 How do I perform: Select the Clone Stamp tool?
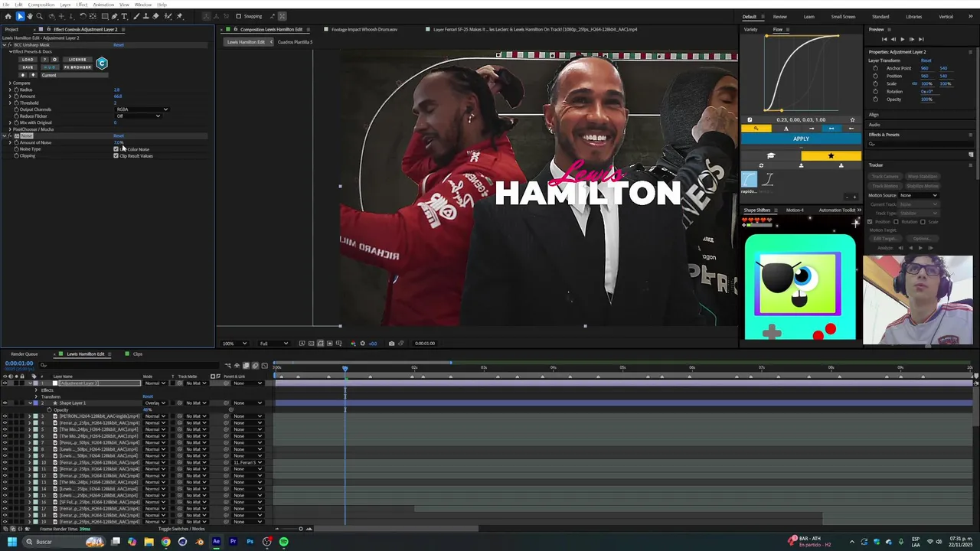click(146, 16)
